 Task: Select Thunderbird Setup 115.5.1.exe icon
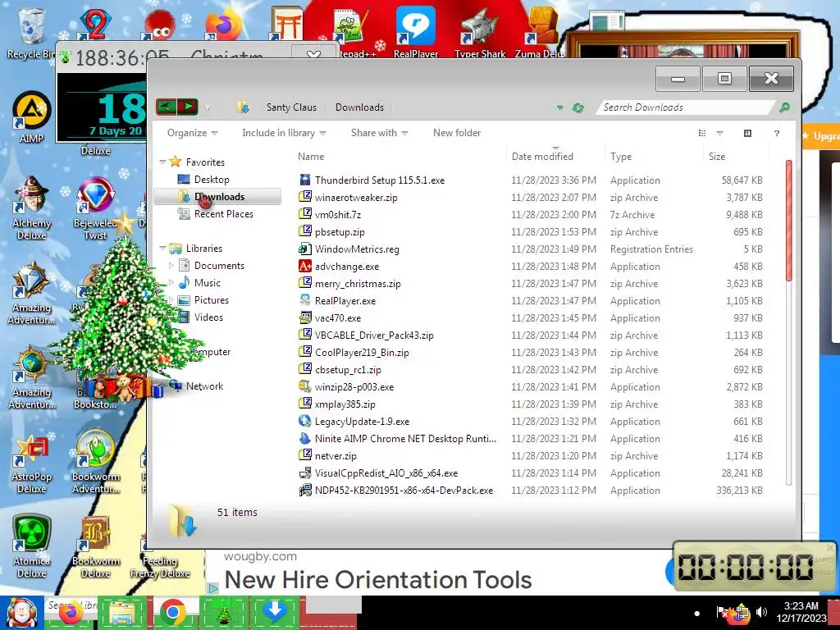pos(305,180)
